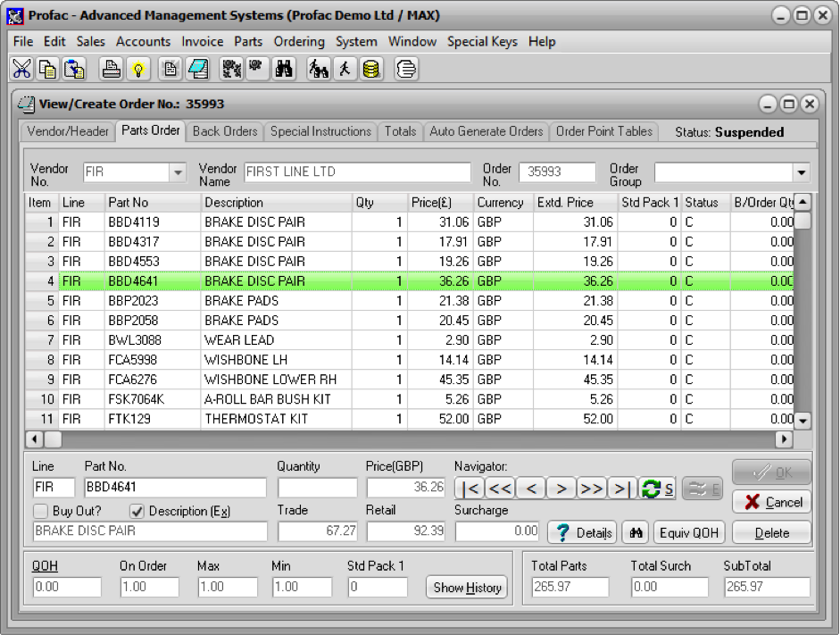Click the printer icon in the toolbar
This screenshot has height=635, width=840.
[112, 69]
